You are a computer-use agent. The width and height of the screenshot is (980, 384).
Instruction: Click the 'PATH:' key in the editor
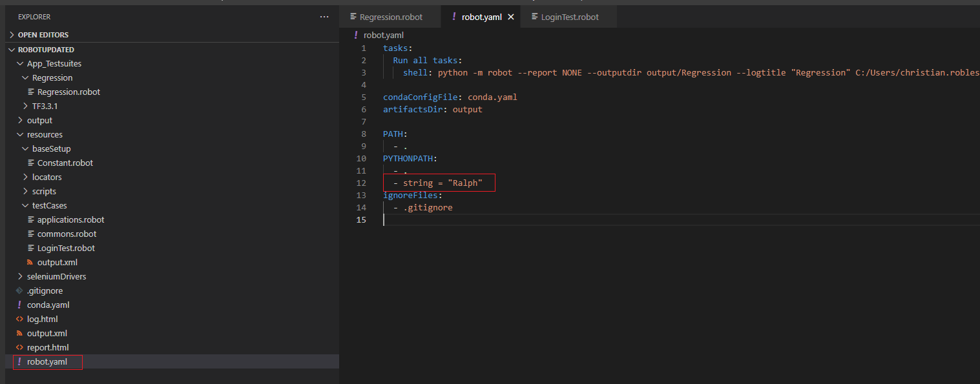(395, 134)
